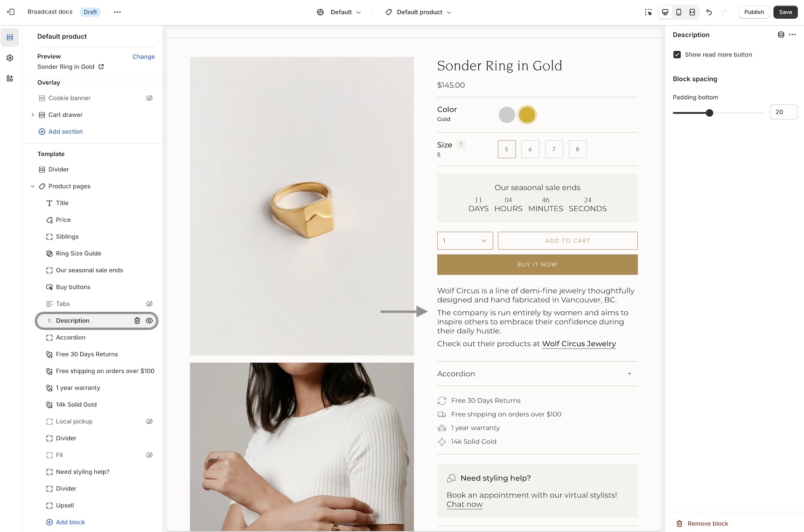Expand the Cart drawer section

pyautogui.click(x=33, y=115)
